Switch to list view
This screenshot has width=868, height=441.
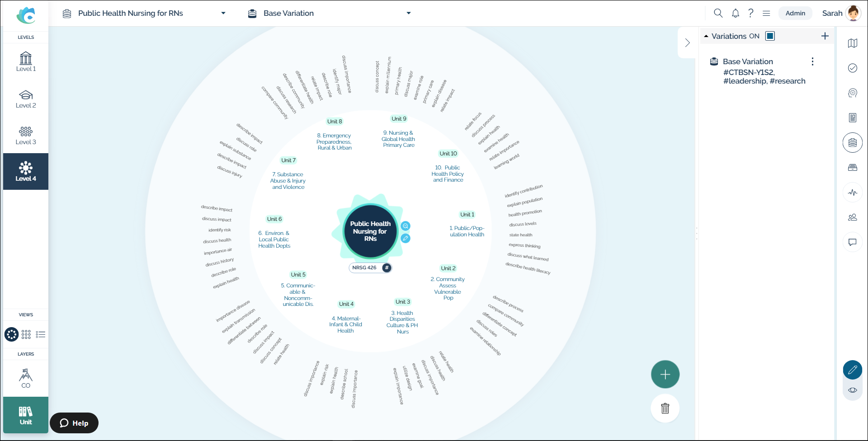coord(41,334)
